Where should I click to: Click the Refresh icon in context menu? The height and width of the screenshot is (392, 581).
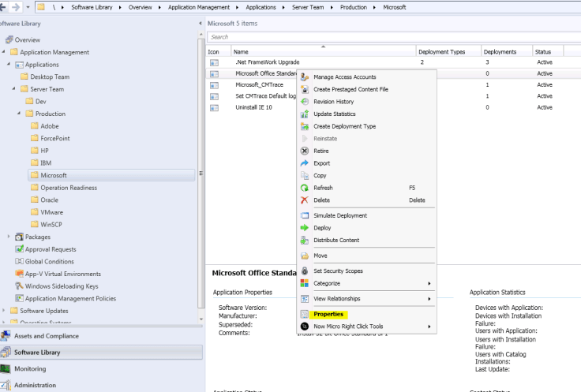(305, 189)
